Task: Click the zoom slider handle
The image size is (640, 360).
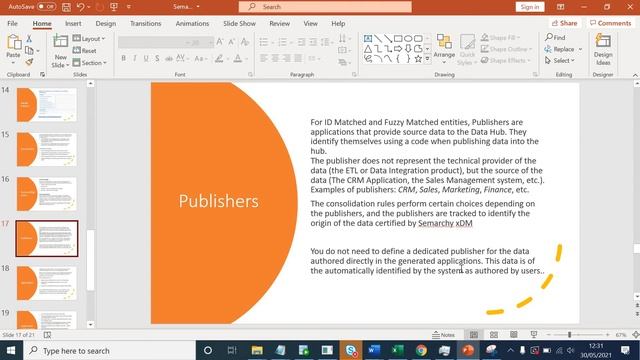Action: (569, 335)
